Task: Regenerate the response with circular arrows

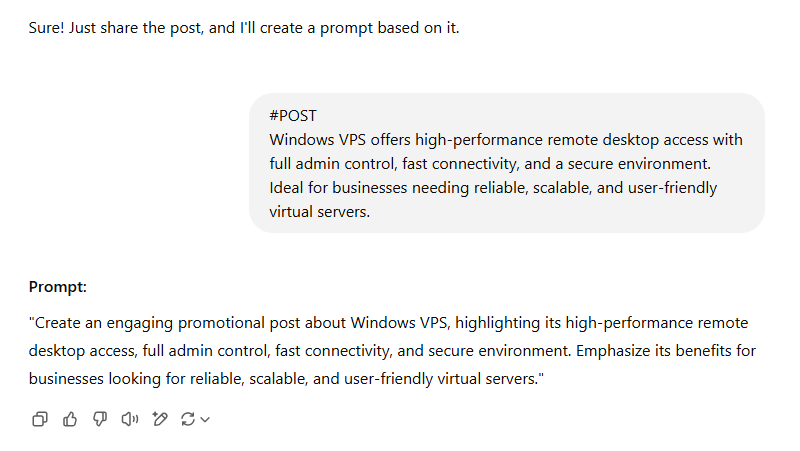Action: click(187, 419)
